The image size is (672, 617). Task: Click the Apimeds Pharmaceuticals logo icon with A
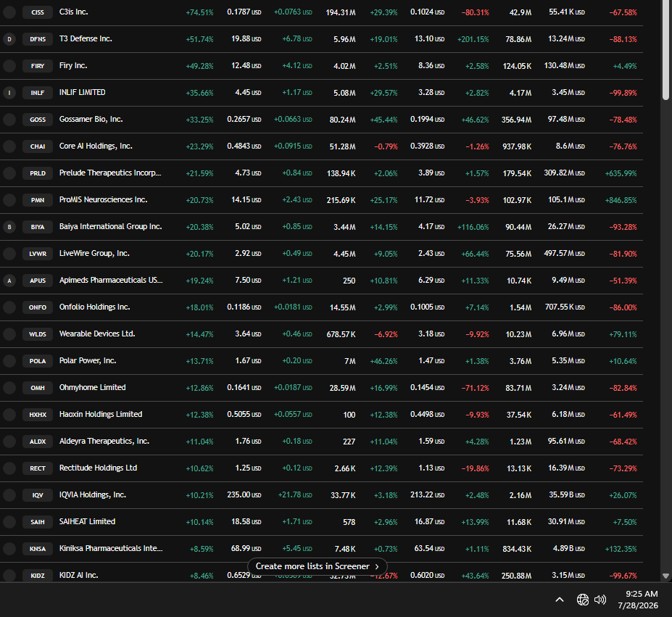pos(9,281)
